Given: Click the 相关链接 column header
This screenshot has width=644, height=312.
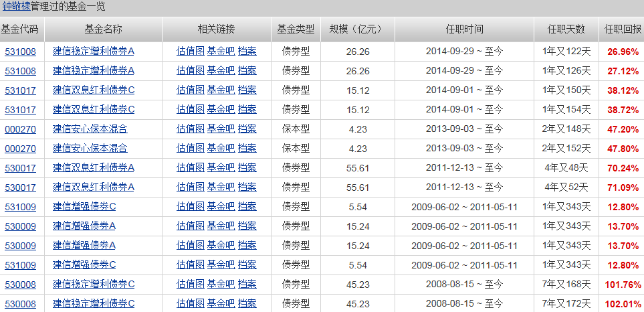Looking at the screenshot, I should tap(217, 29).
